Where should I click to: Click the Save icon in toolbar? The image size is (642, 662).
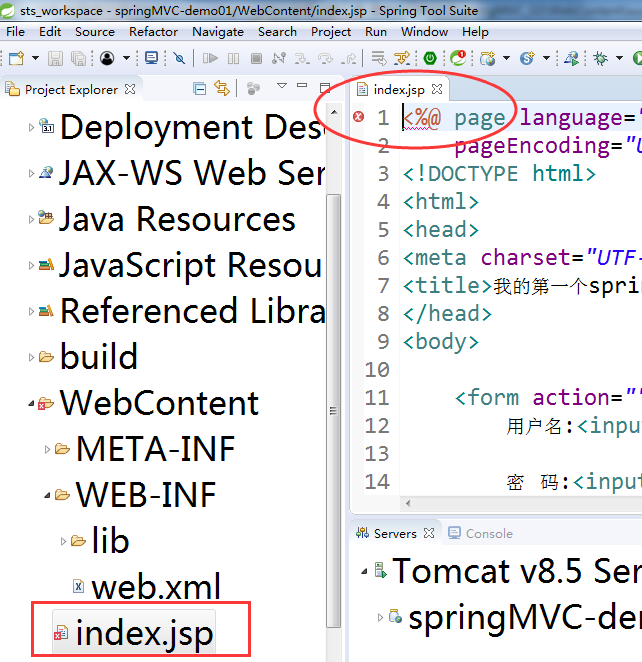(x=55, y=58)
